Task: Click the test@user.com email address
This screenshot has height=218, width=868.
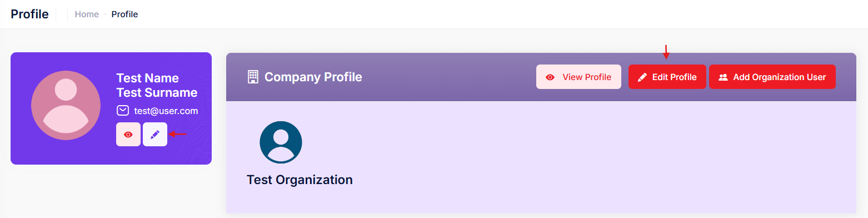Action: point(166,111)
